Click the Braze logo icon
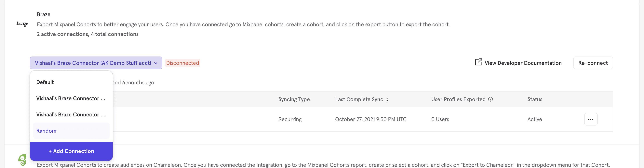Image resolution: width=644 pixels, height=168 pixels. 22,24
